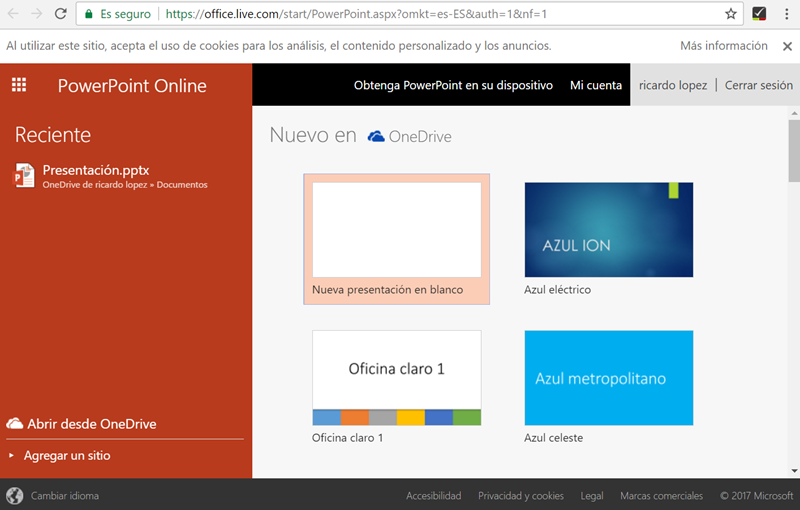
Task: Click the browser back arrow
Action: click(13, 14)
